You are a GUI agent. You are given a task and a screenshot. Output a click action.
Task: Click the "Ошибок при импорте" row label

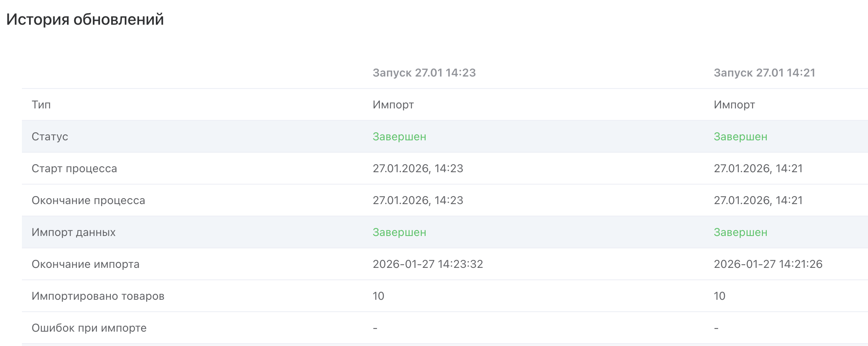click(x=89, y=328)
